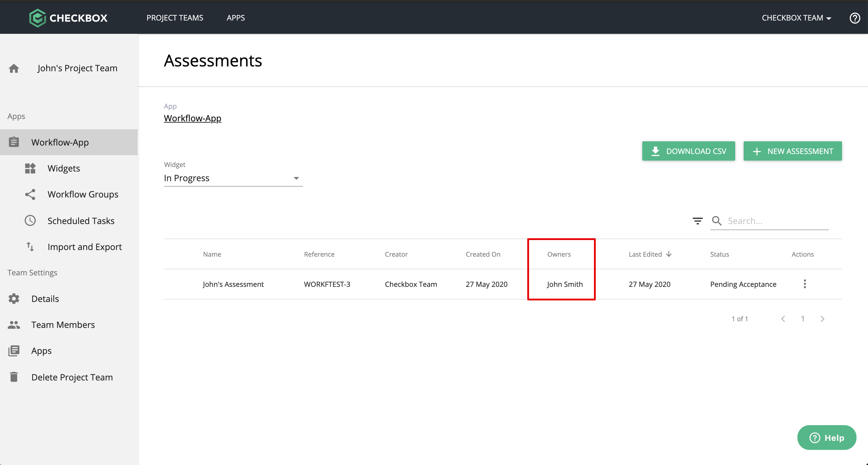The height and width of the screenshot is (465, 868).
Task: Sort by the Created On column header
Action: point(483,254)
